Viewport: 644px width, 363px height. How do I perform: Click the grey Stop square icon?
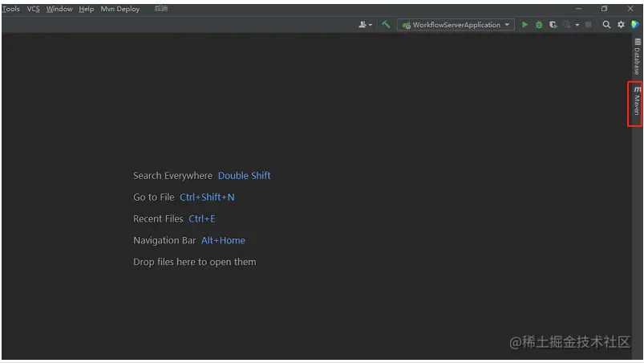pyautogui.click(x=588, y=25)
